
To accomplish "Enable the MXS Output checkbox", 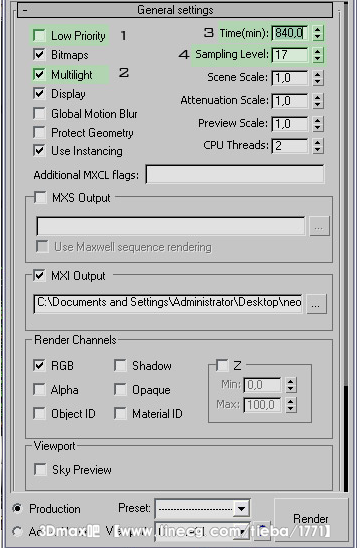I will pos(40,197).
